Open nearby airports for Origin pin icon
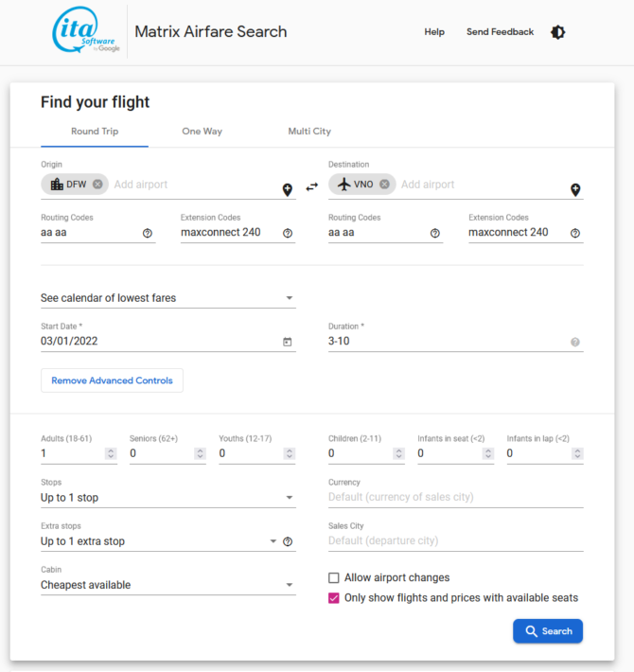This screenshot has width=634, height=672. pyautogui.click(x=288, y=190)
